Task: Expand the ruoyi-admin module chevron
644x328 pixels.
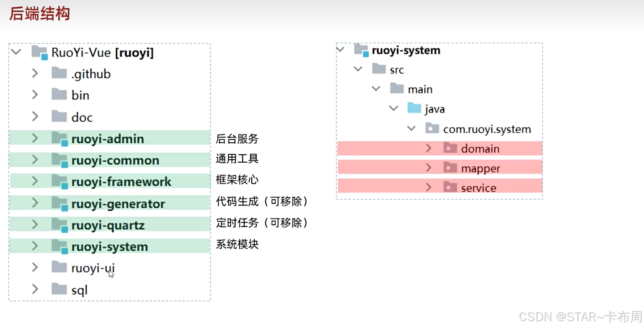Action: coord(35,138)
